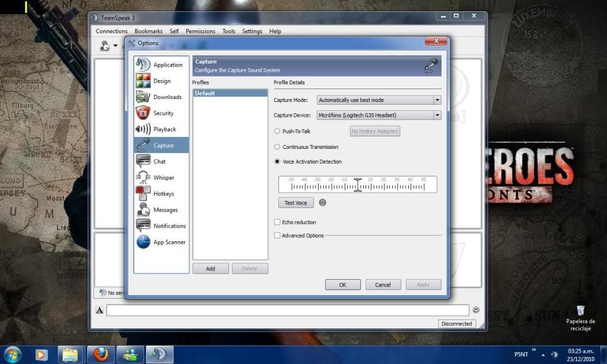Viewport: 607px width, 364px height.
Task: Select the Security shield icon
Action: point(143,113)
